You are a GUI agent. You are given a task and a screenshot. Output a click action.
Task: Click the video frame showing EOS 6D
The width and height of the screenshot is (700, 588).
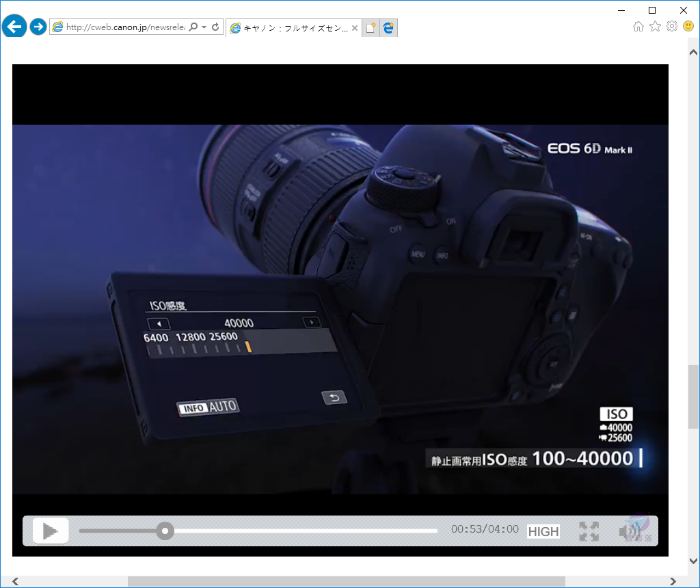340,309
